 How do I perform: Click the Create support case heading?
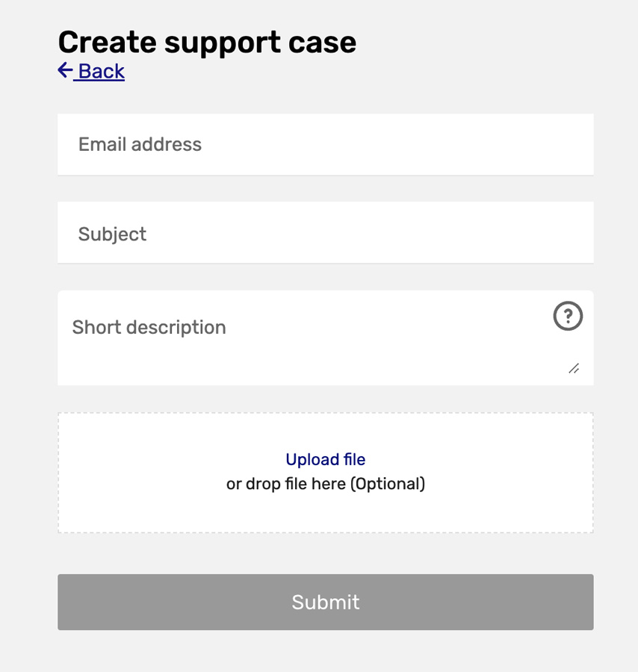(207, 43)
